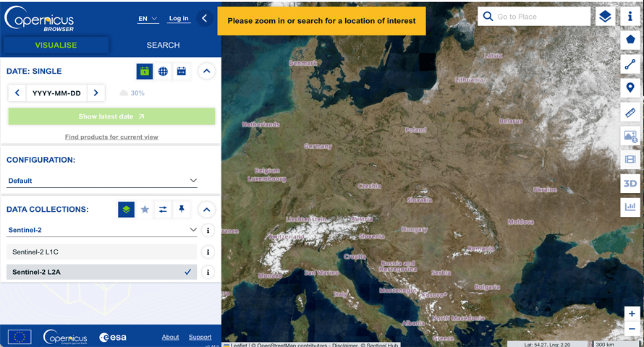This screenshot has width=644, height=347.
Task: Show info for Sentinel-2 collection
Action: [208, 231]
